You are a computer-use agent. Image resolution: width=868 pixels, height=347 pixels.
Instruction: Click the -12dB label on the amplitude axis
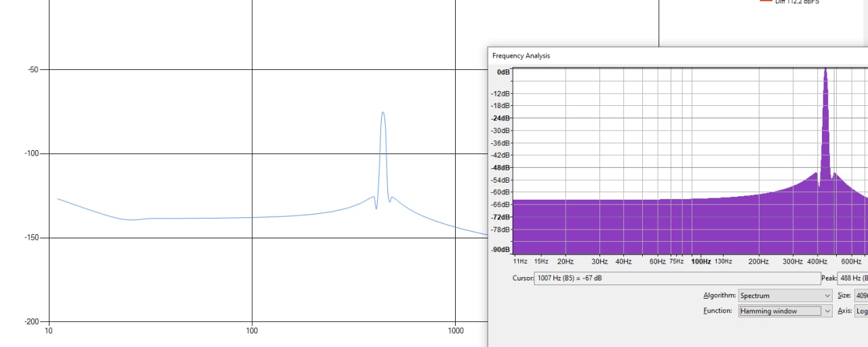pyautogui.click(x=500, y=94)
